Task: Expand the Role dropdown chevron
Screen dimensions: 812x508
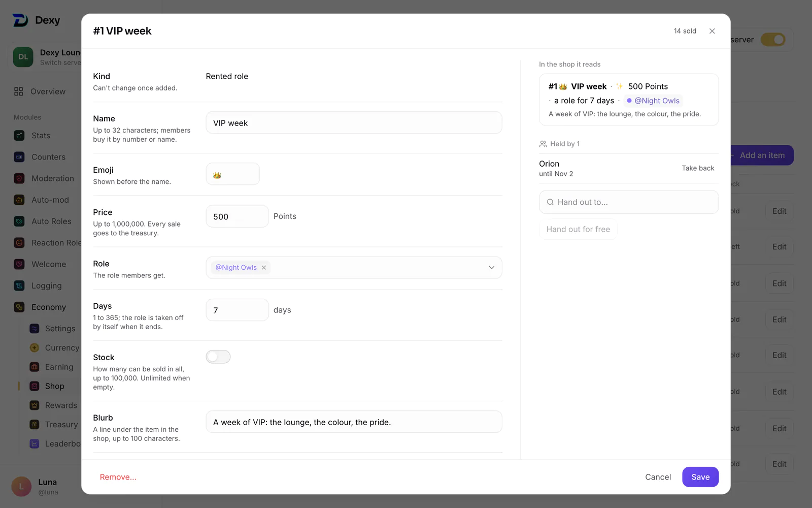Action: point(491,268)
